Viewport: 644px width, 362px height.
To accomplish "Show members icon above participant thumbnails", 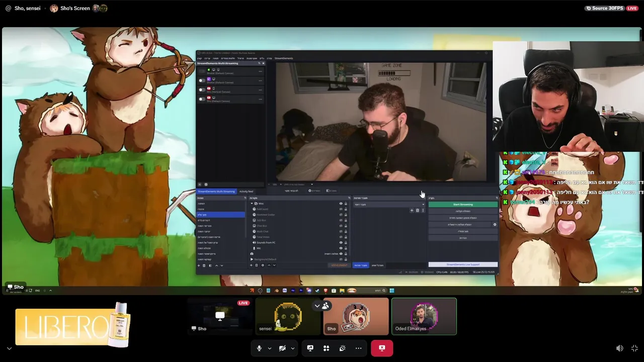I will [326, 306].
